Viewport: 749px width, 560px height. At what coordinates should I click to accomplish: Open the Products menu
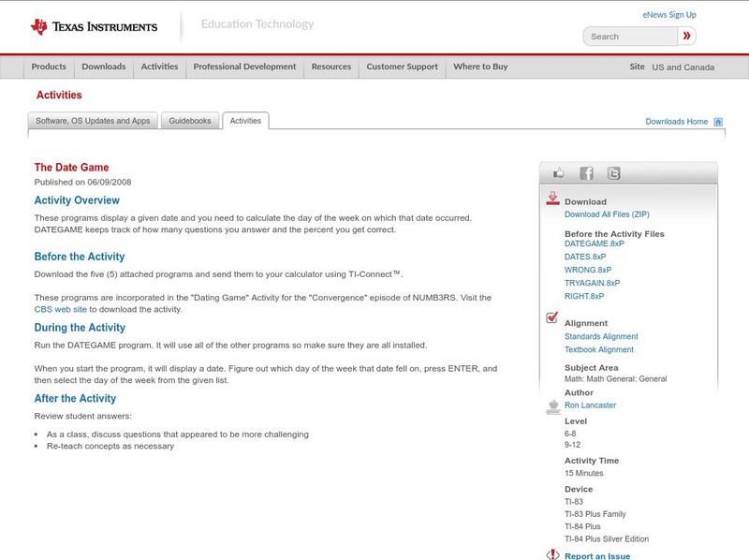pyautogui.click(x=49, y=66)
